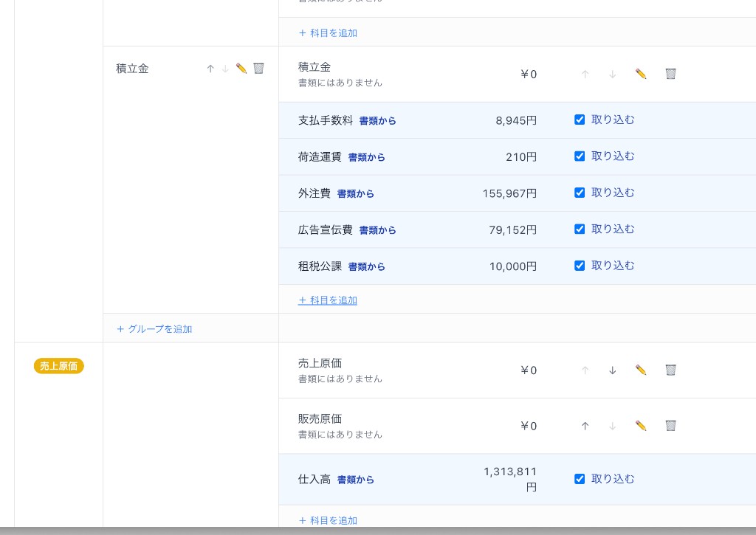This screenshot has width=756, height=535.
Task: Move 売上原価 account row down
Action: coord(612,370)
